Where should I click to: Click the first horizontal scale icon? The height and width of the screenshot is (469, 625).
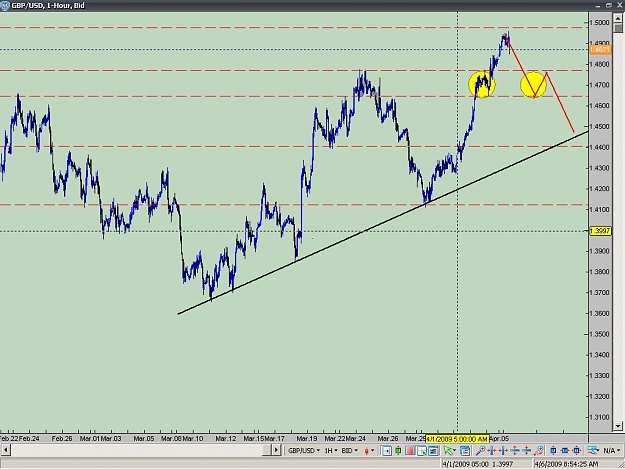(x=492, y=451)
